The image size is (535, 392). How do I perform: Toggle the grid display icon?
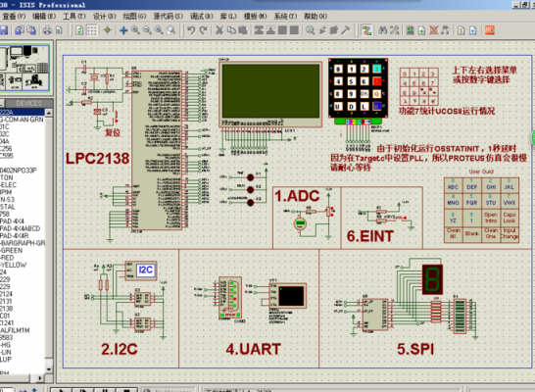click(x=92, y=30)
